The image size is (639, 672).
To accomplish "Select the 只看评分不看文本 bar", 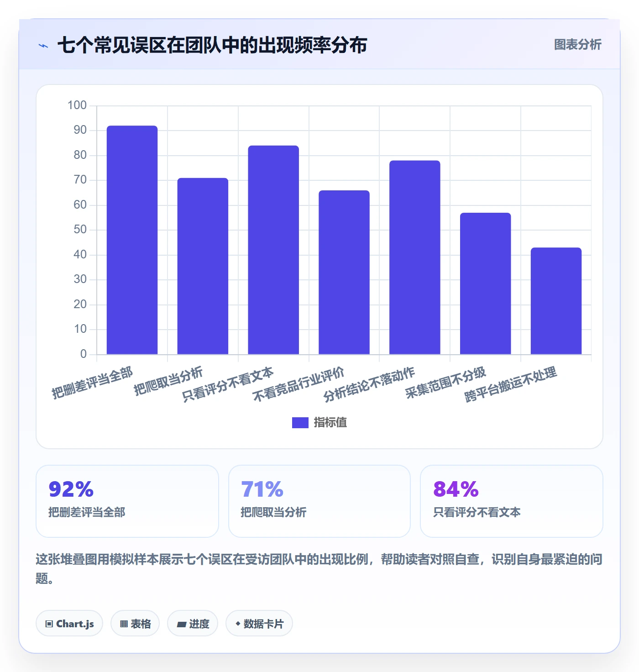I will [273, 250].
